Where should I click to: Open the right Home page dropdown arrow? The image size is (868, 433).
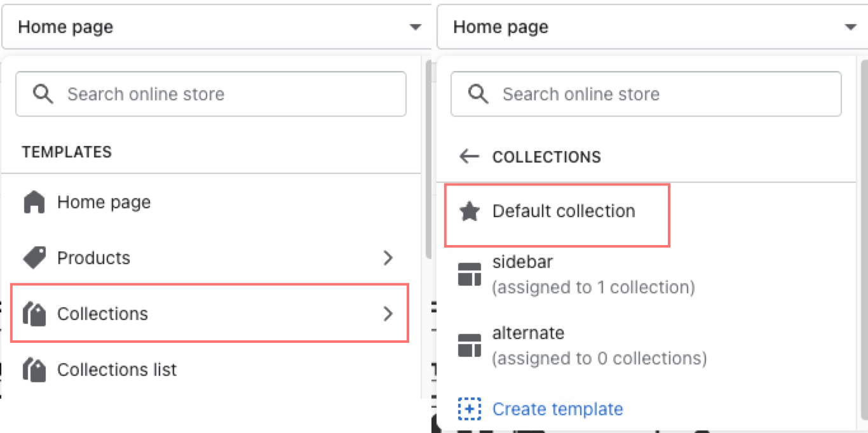coord(851,27)
